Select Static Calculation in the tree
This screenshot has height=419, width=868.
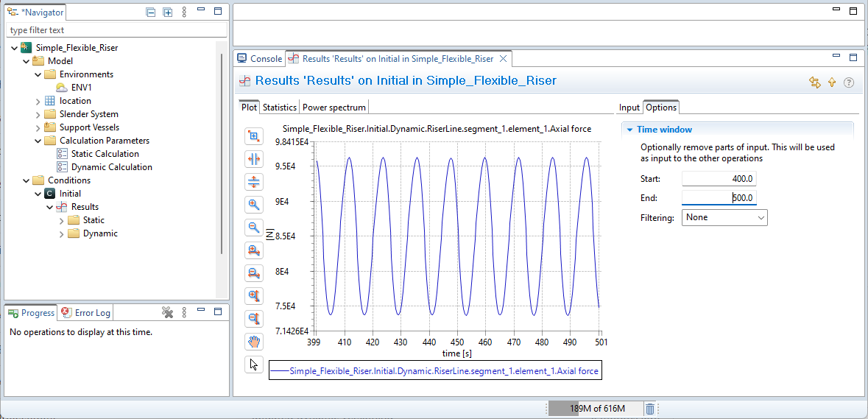(105, 154)
